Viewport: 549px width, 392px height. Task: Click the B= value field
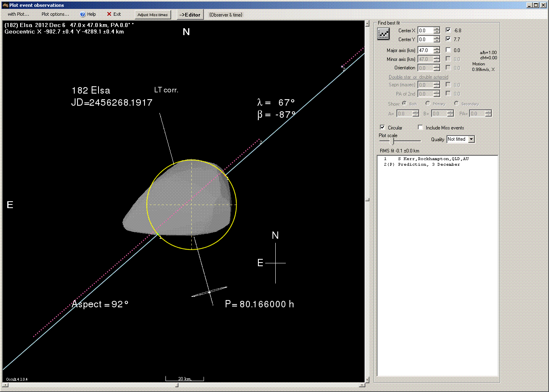pos(439,114)
